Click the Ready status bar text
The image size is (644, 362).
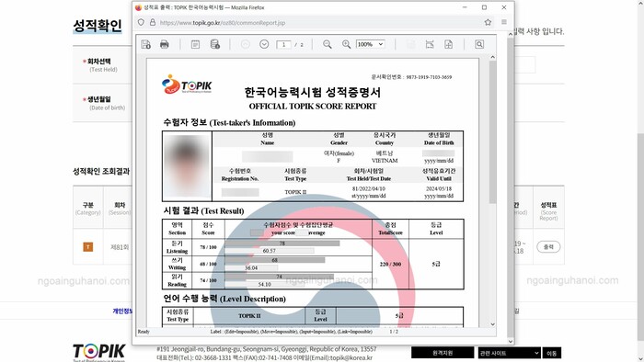coord(144,332)
